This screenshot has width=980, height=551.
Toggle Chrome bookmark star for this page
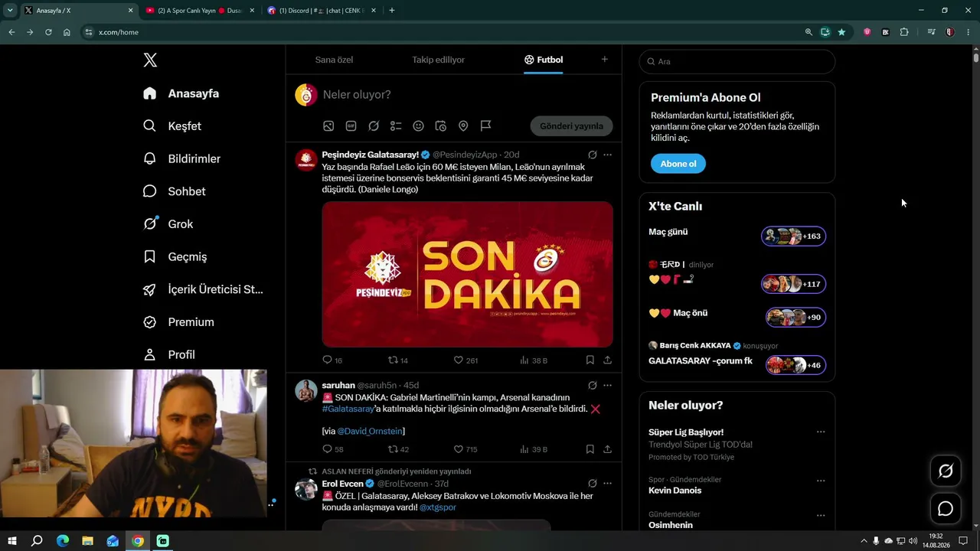pos(841,32)
